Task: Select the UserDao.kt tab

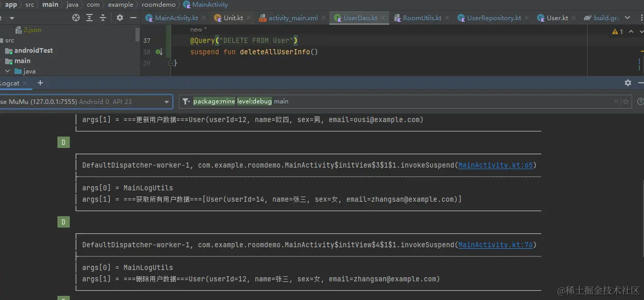Action: pyautogui.click(x=360, y=18)
